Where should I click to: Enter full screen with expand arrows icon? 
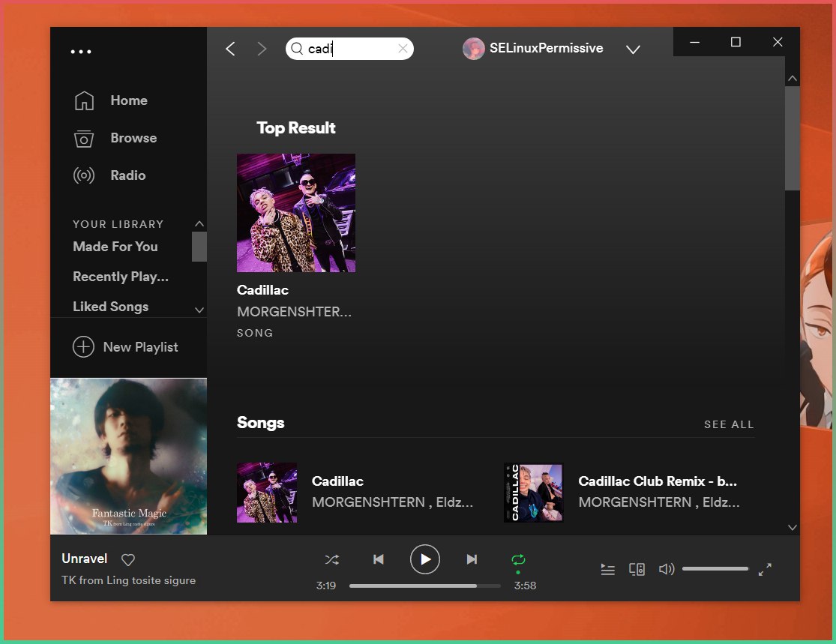pos(765,569)
